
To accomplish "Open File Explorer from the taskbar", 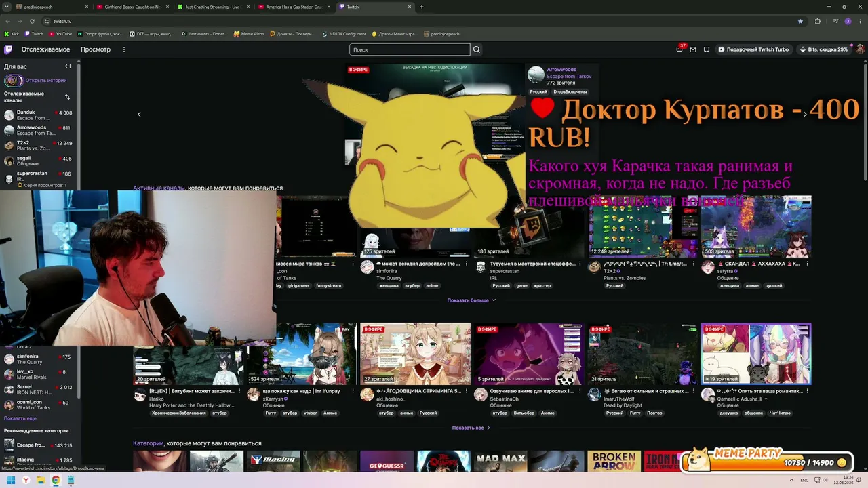I will tap(41, 481).
